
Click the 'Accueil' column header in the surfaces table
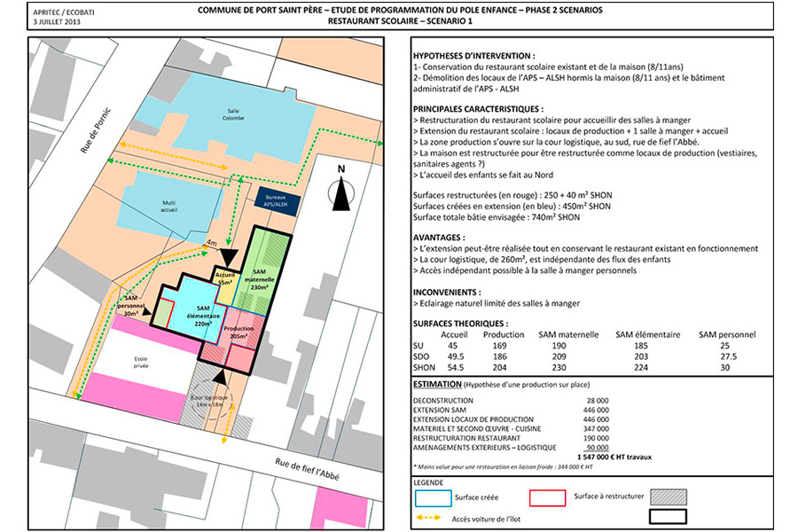(x=454, y=334)
